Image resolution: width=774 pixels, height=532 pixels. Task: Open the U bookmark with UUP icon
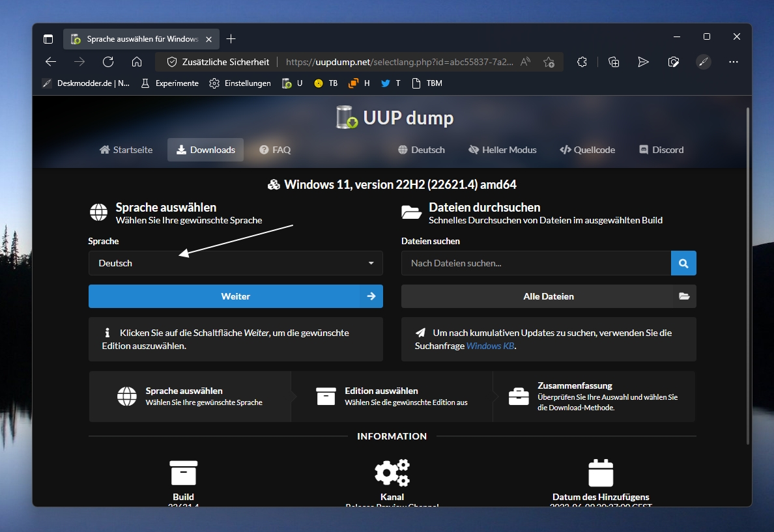(x=293, y=83)
